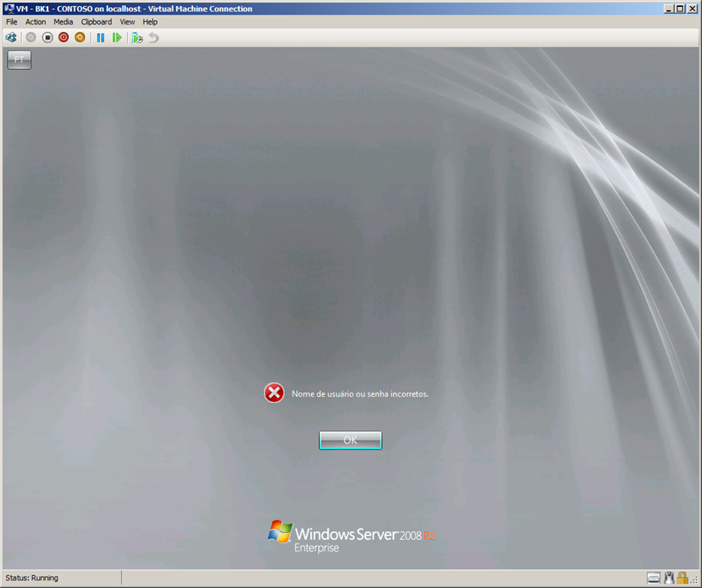Open the File menu
The width and height of the screenshot is (702, 588).
(11, 22)
